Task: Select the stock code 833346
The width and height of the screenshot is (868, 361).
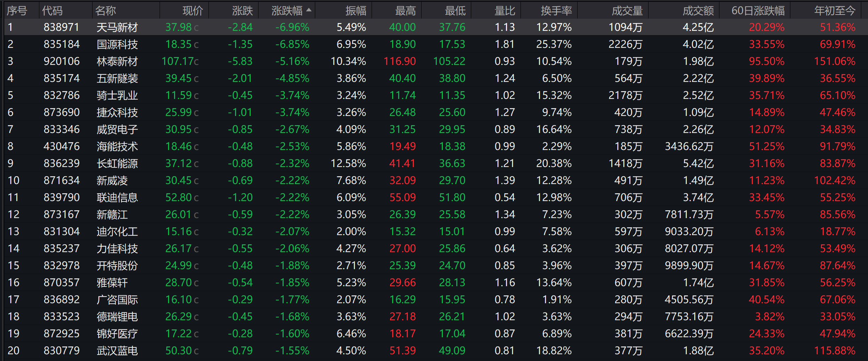Action: [x=61, y=129]
